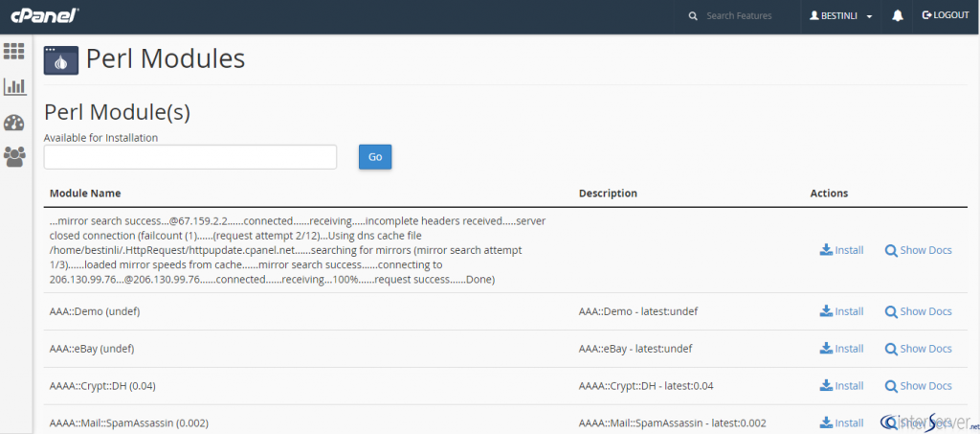The image size is (980, 434).
Task: Select the AAA::eBay (undef) module name
Action: [x=92, y=349]
